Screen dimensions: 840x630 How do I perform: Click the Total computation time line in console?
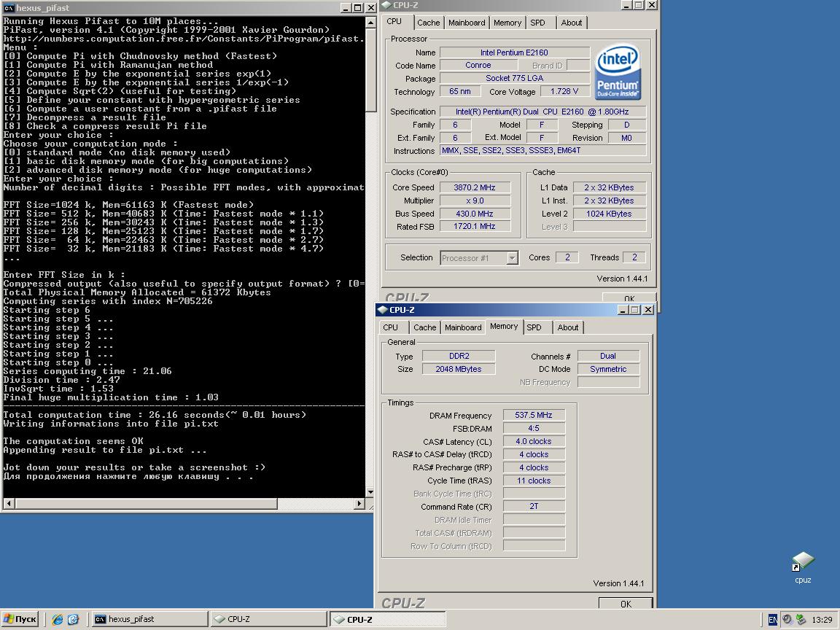click(155, 415)
